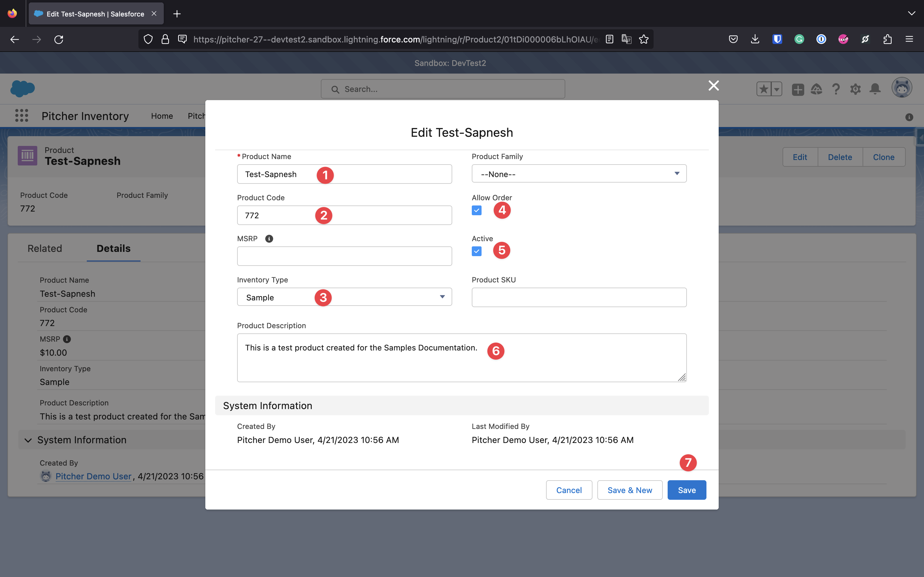Collapse the System Information section
Image resolution: width=924 pixels, height=577 pixels.
(x=28, y=440)
